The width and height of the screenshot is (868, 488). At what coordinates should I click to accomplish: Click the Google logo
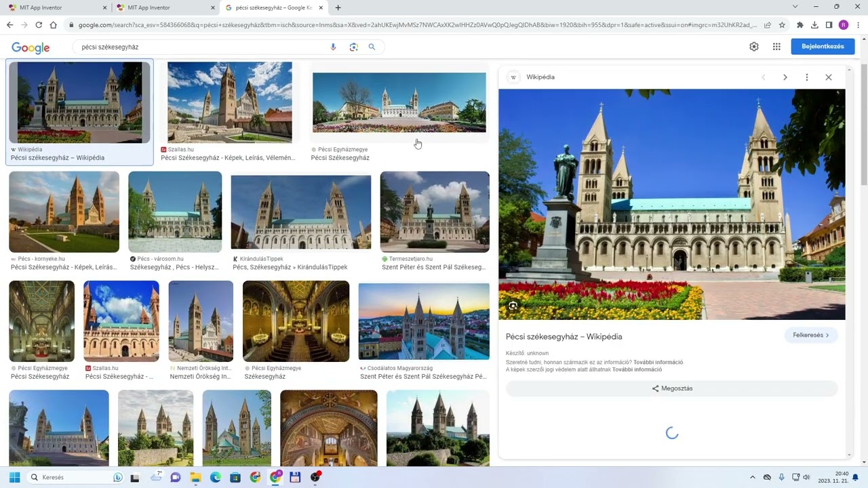[31, 47]
